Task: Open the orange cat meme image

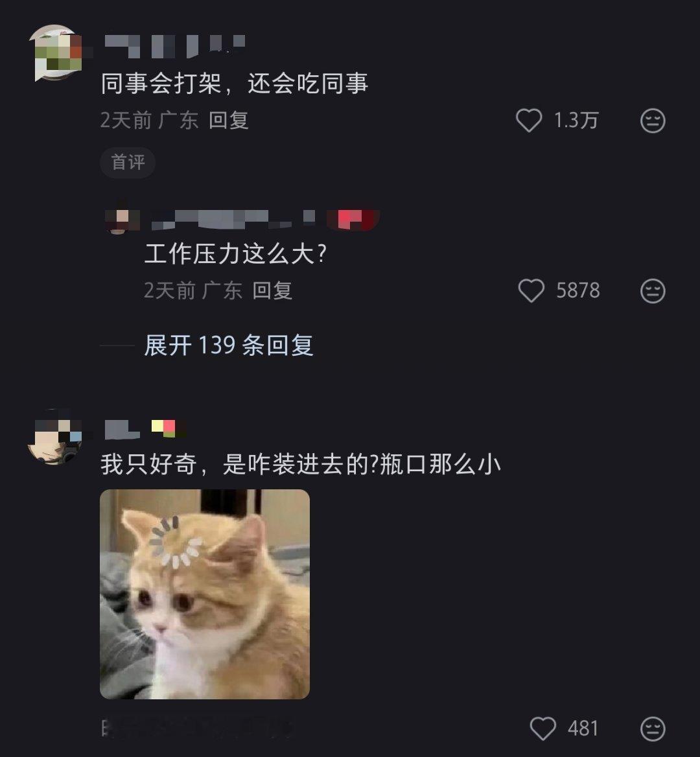Action: point(205,594)
